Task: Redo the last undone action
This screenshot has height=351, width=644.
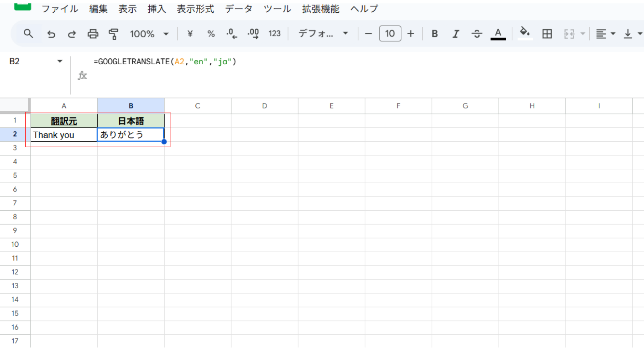Action: click(72, 34)
